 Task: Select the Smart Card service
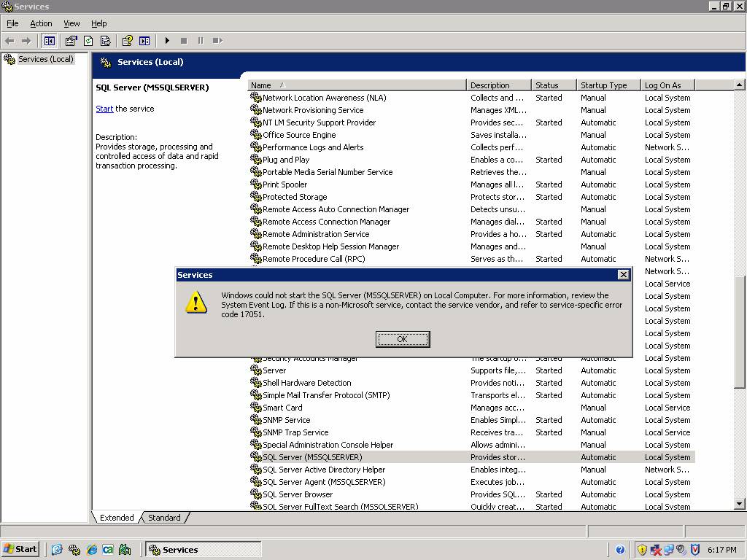point(471,408)
